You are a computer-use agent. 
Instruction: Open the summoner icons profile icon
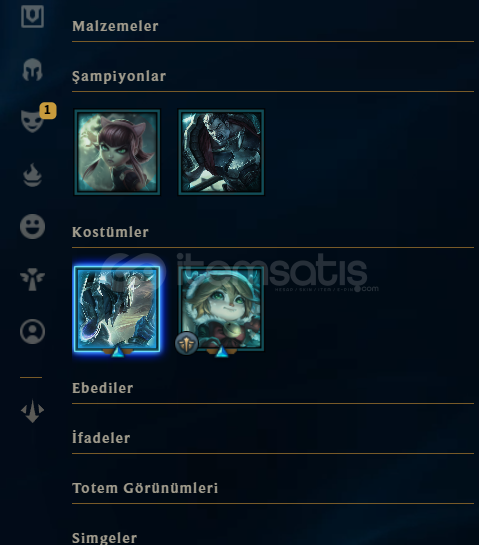[32, 332]
